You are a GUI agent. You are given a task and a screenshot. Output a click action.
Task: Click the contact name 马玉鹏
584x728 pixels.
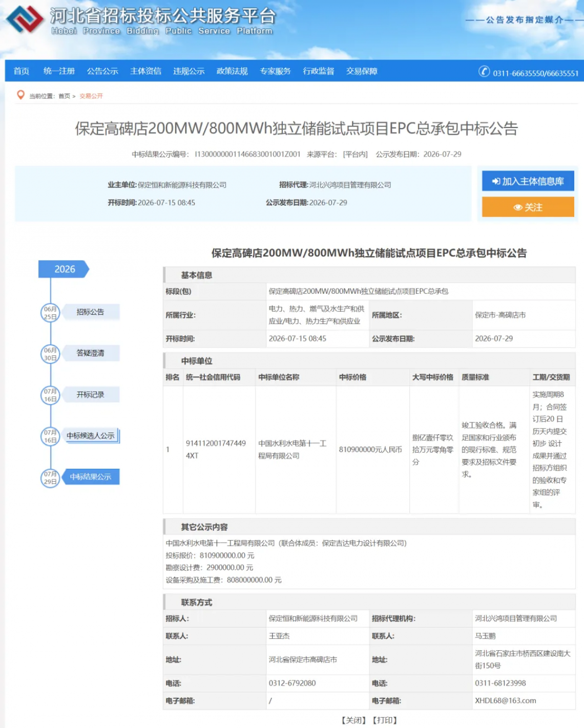[x=485, y=636]
